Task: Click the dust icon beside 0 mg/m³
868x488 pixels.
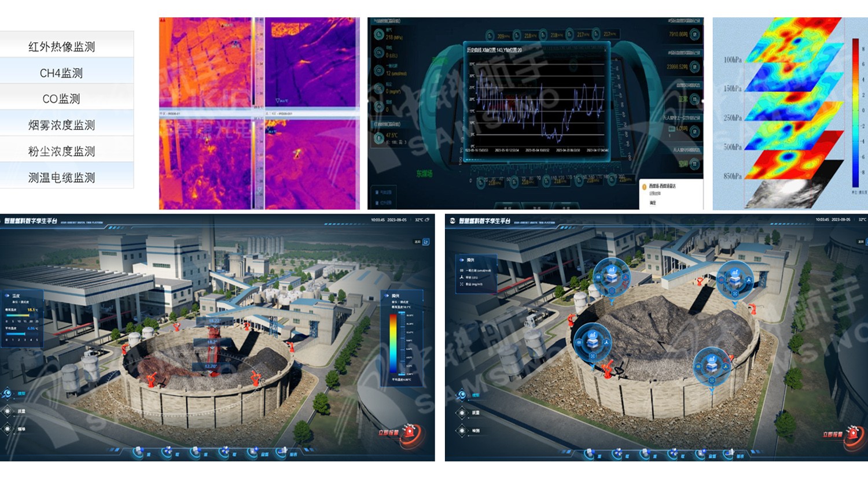Action: pyautogui.click(x=379, y=88)
